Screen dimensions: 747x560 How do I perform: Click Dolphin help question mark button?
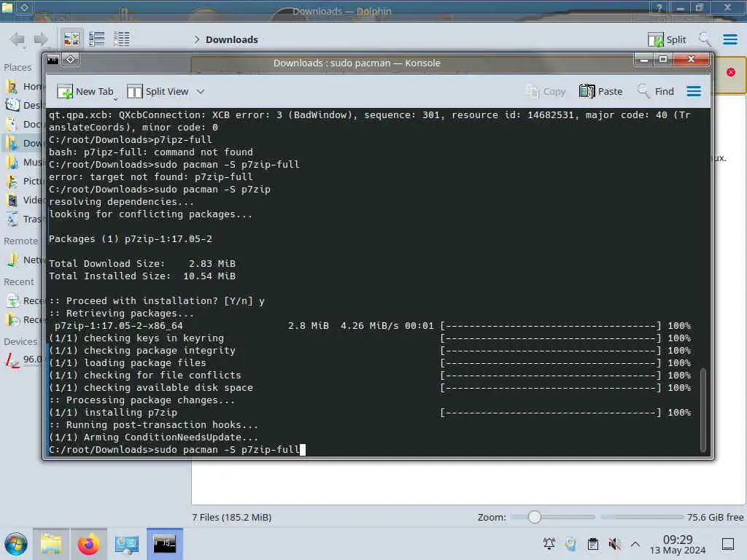[x=659, y=7]
